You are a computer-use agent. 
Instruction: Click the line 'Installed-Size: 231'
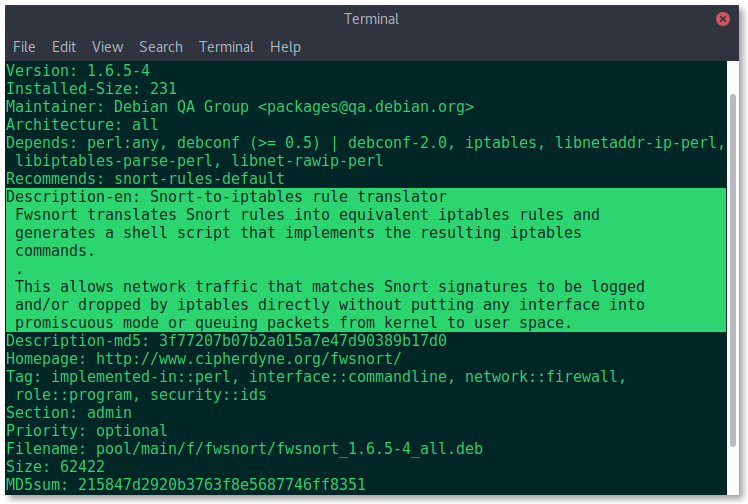pos(91,89)
